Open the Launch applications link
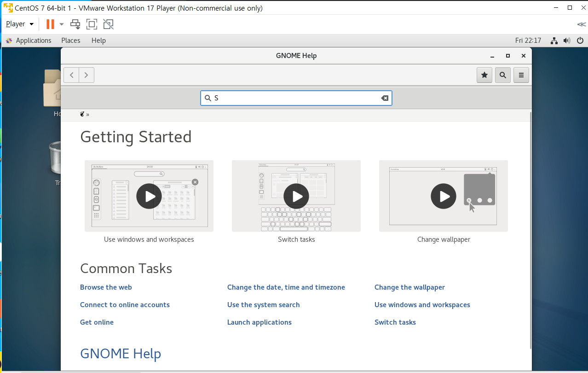588x373 pixels. [259, 322]
